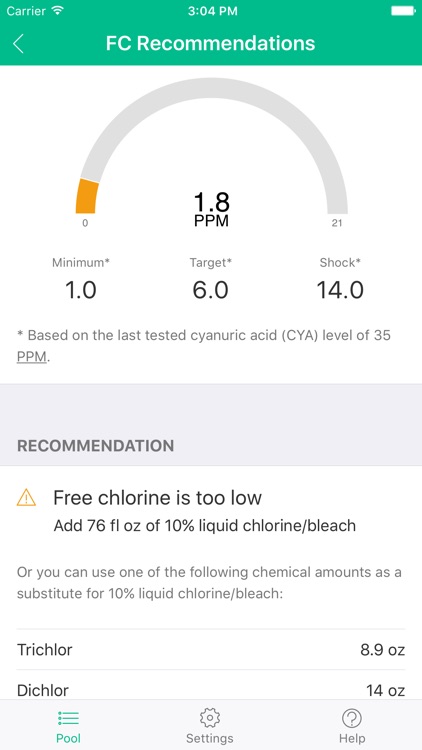Tap the yellow warning triangle icon
The image size is (422, 750).
(x=26, y=498)
